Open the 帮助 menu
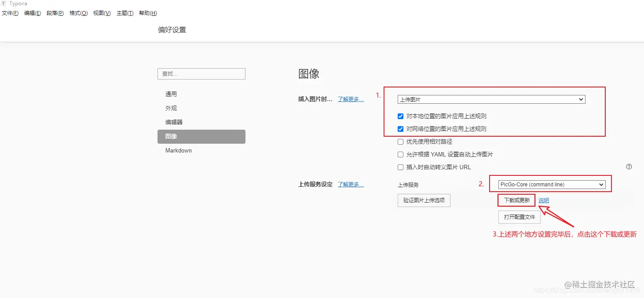Image resolution: width=644 pixels, height=298 pixels. [147, 13]
